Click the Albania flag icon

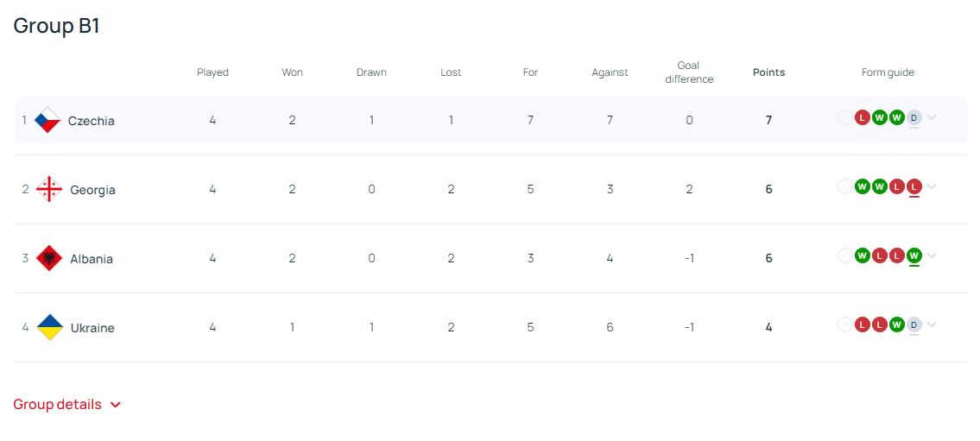pos(49,259)
